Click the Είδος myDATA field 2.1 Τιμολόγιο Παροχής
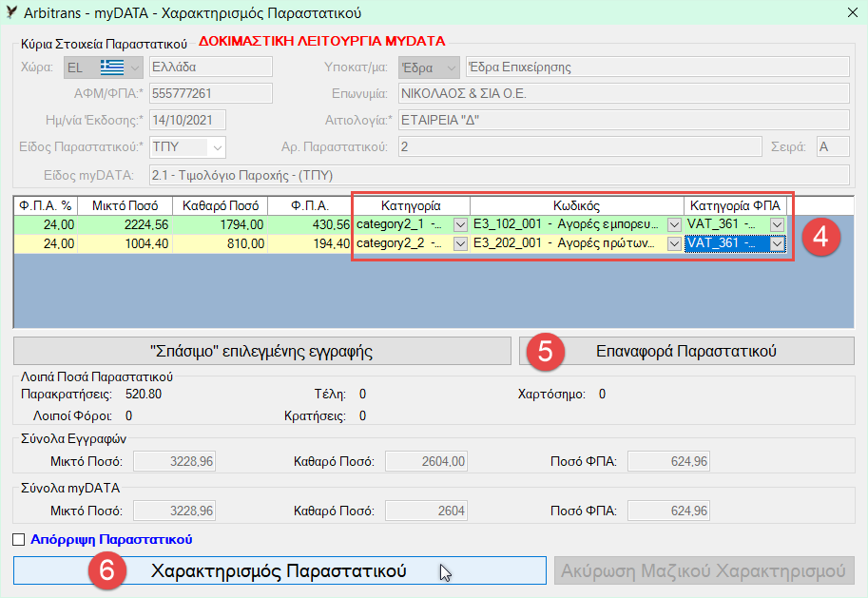 click(x=499, y=176)
